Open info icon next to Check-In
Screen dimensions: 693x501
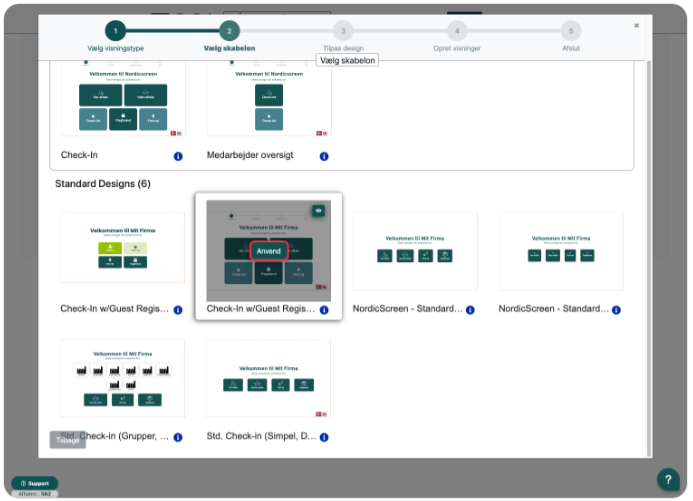pos(178,156)
